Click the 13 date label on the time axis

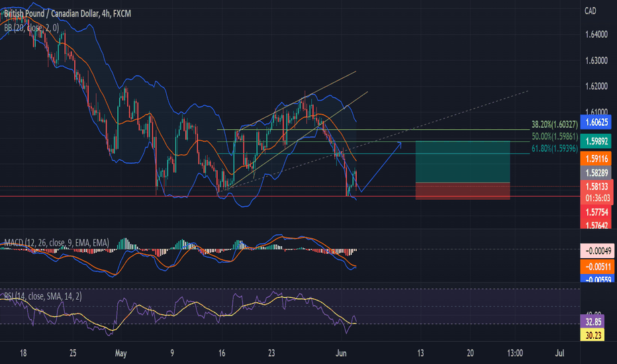[x=420, y=353]
